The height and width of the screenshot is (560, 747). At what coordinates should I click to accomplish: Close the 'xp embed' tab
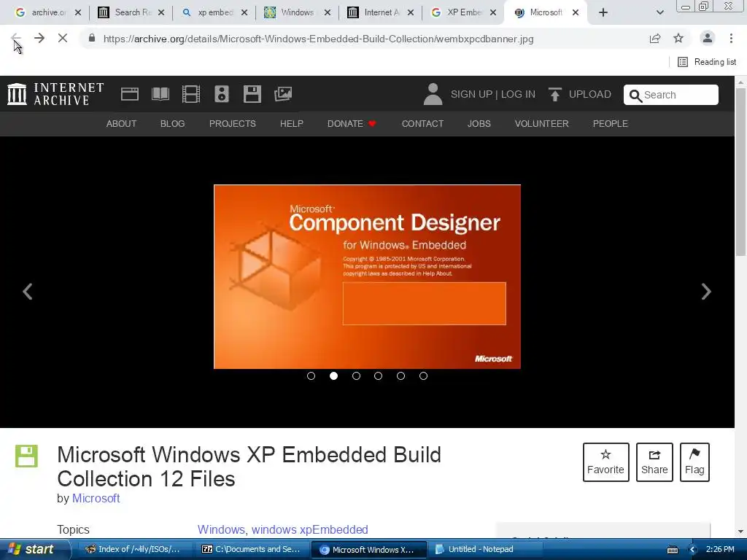tap(244, 13)
